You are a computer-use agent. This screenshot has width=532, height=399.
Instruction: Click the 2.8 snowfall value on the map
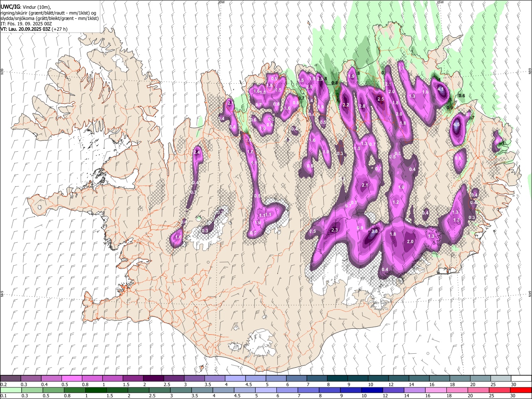362,106
